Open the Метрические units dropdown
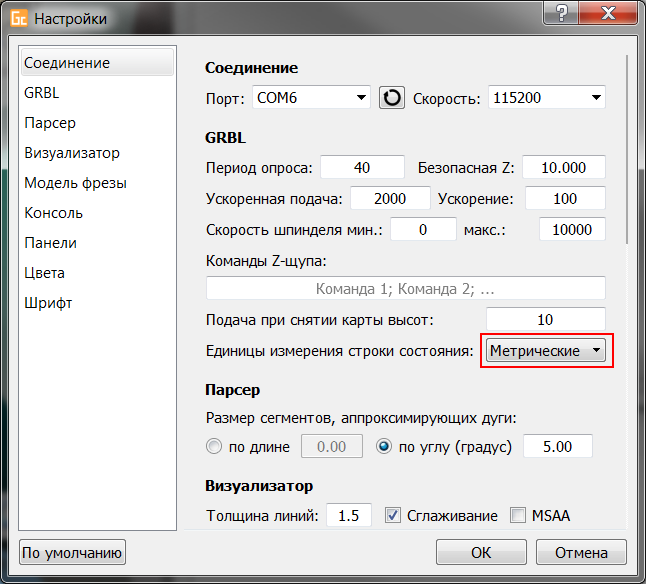 click(x=546, y=350)
